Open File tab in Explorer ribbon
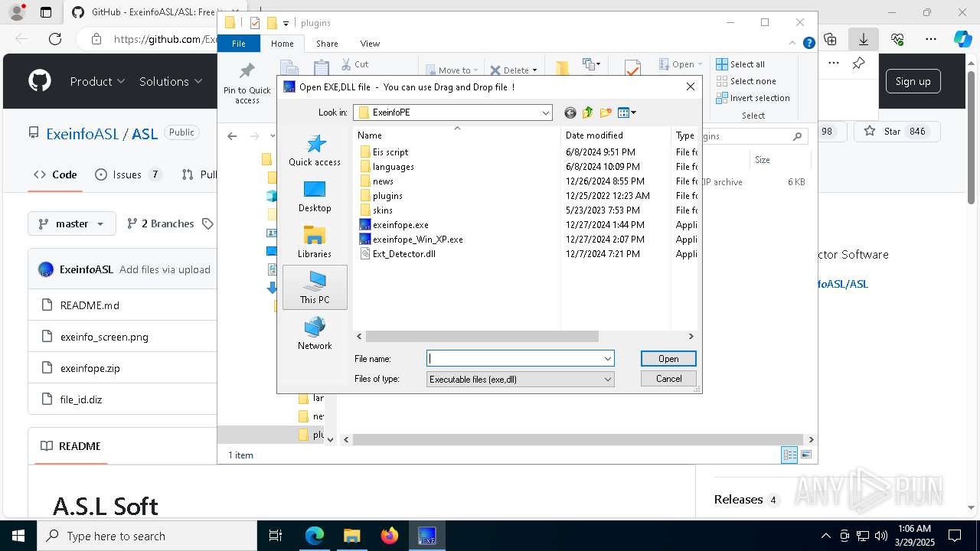Viewport: 980px width, 551px height. click(x=239, y=44)
